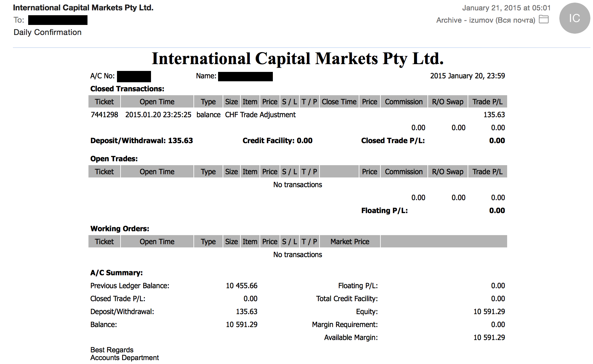This screenshot has width=593, height=364.
Task: Select the Available Margin value 10 591.29
Action: pyautogui.click(x=489, y=337)
